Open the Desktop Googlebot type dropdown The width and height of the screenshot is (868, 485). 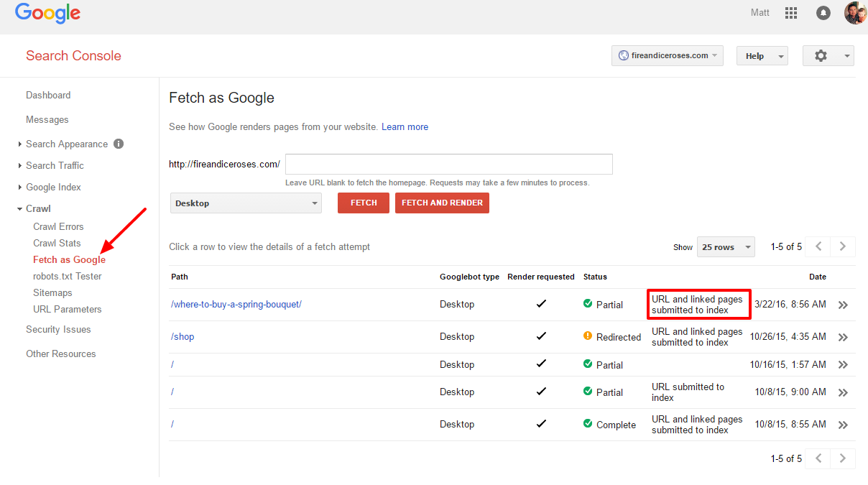[246, 203]
